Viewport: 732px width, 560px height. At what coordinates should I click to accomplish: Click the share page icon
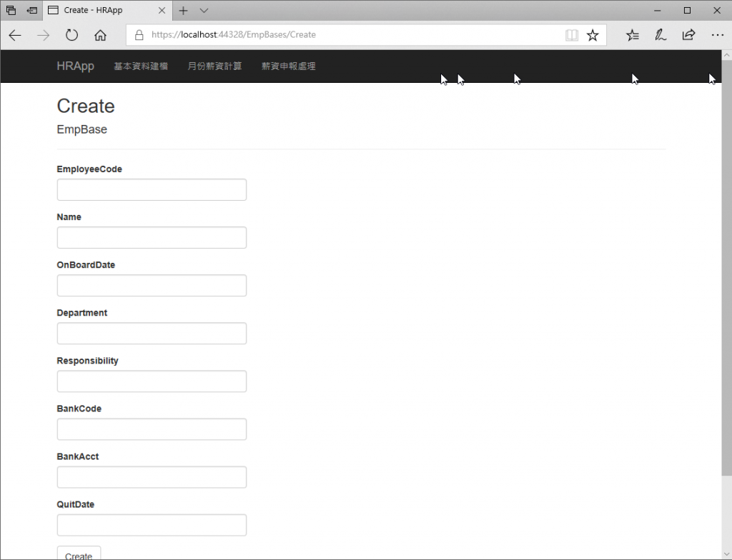688,35
